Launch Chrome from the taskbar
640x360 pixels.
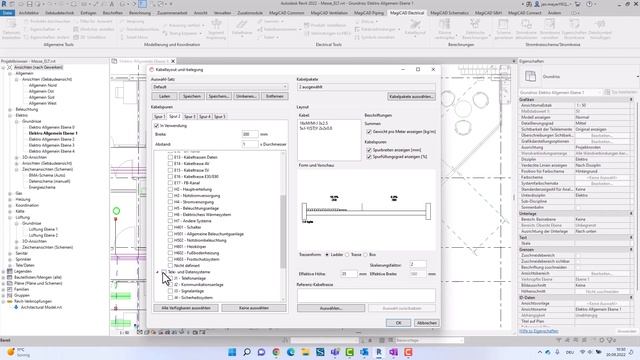click(x=276, y=352)
